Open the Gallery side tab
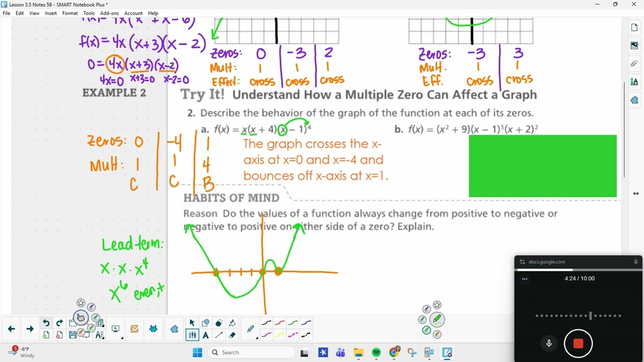The width and height of the screenshot is (644, 362). (634, 46)
